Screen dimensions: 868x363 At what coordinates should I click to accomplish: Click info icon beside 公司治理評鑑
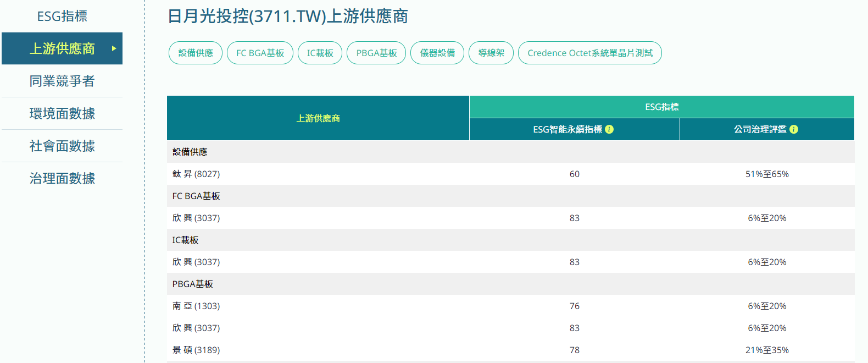tap(794, 129)
